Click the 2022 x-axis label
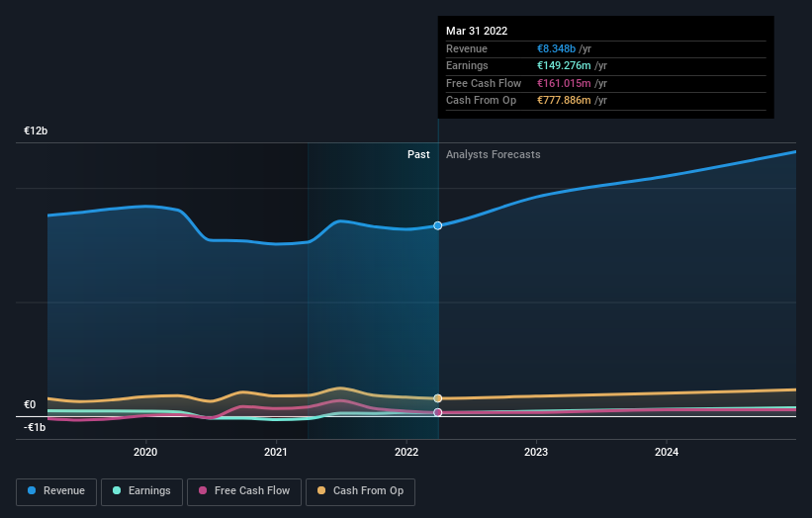 (x=406, y=452)
